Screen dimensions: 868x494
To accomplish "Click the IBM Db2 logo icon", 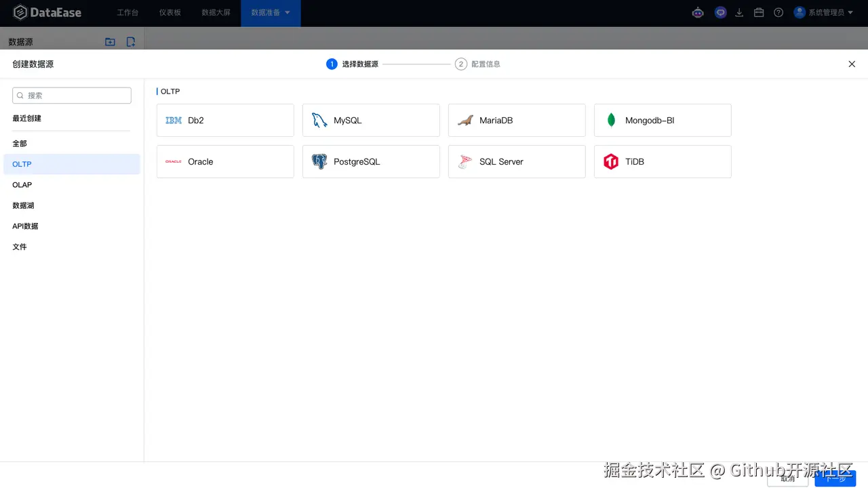I will click(174, 121).
